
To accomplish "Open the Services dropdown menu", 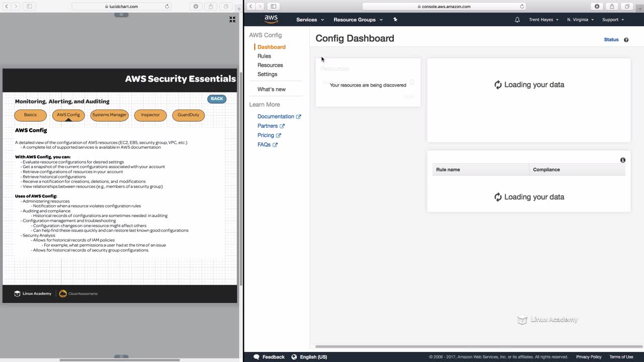I will pyautogui.click(x=309, y=20).
